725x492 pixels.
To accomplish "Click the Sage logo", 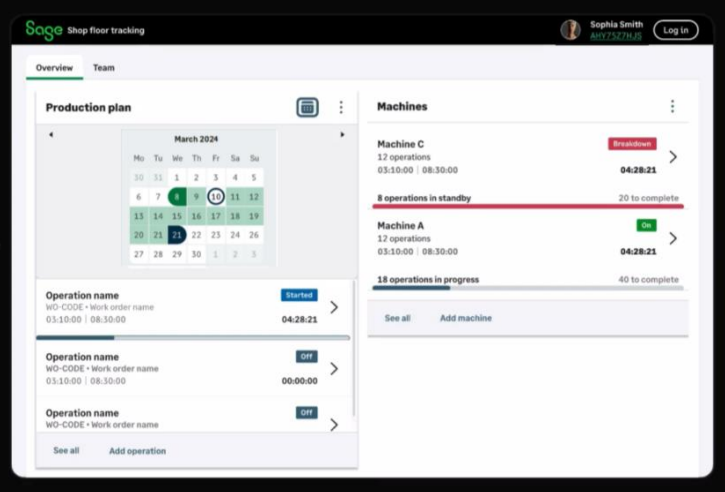I will coord(44,30).
